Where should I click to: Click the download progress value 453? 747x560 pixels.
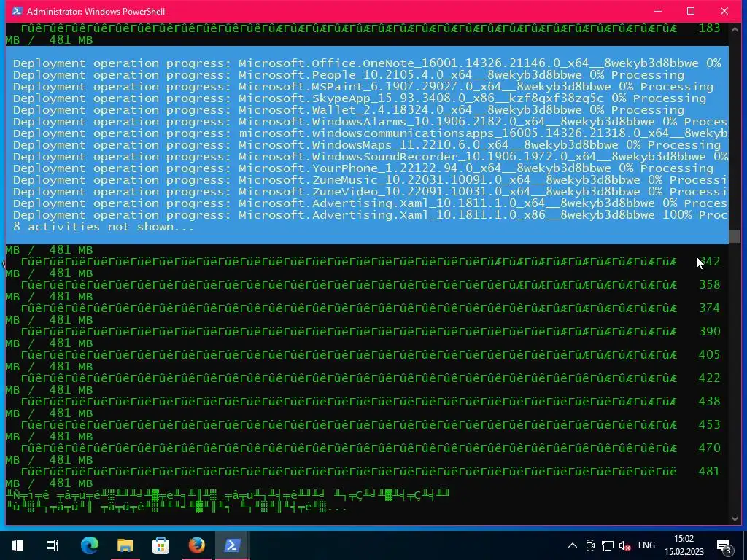coord(709,425)
